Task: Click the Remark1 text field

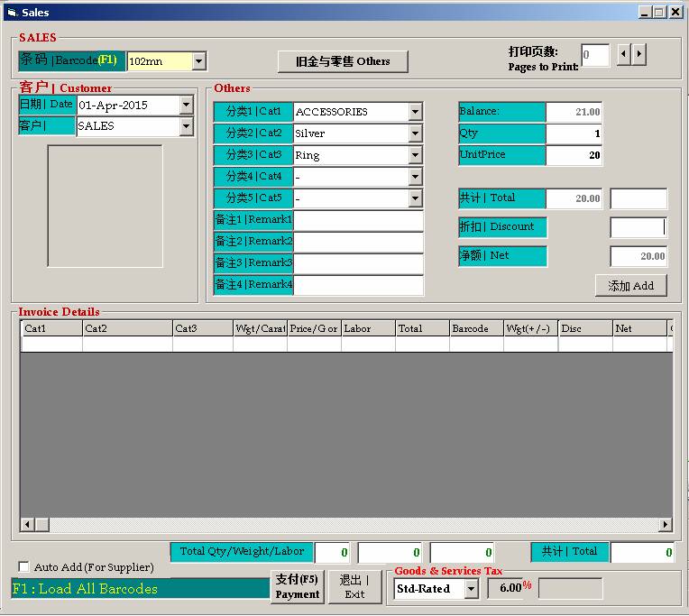Action: click(x=358, y=220)
